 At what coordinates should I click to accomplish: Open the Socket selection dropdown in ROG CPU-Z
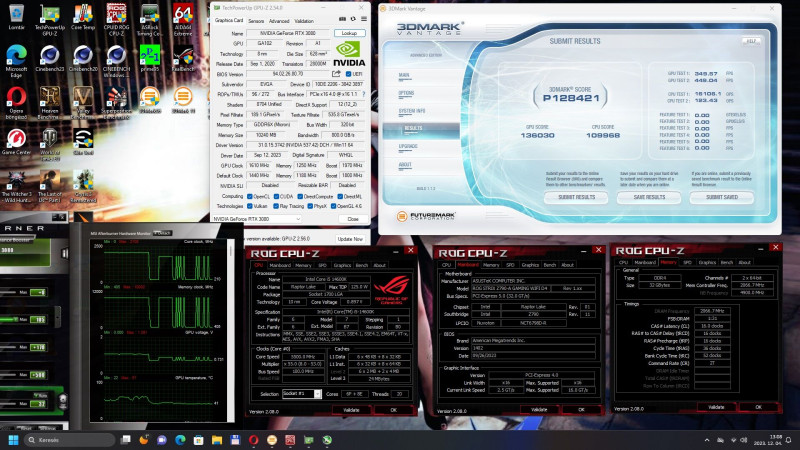302,394
